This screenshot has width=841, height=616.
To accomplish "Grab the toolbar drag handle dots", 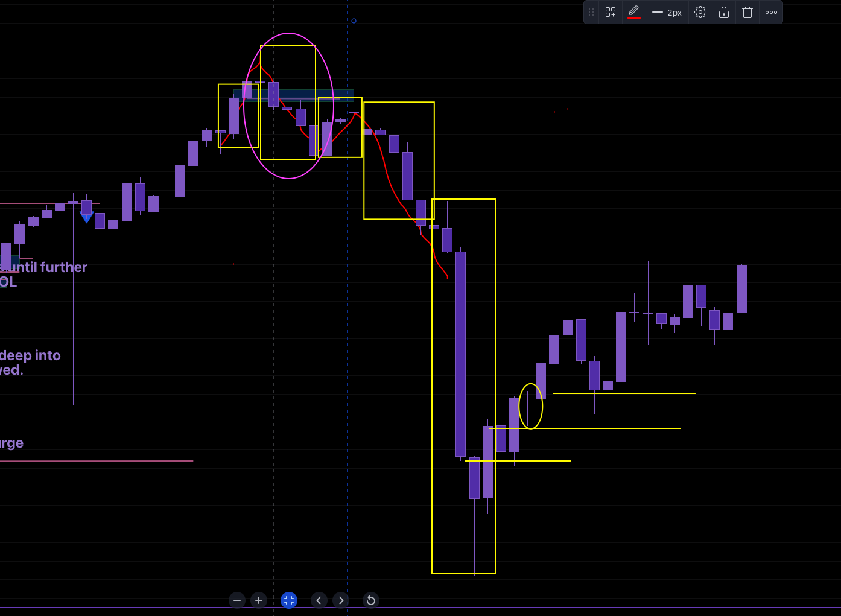I will (591, 12).
